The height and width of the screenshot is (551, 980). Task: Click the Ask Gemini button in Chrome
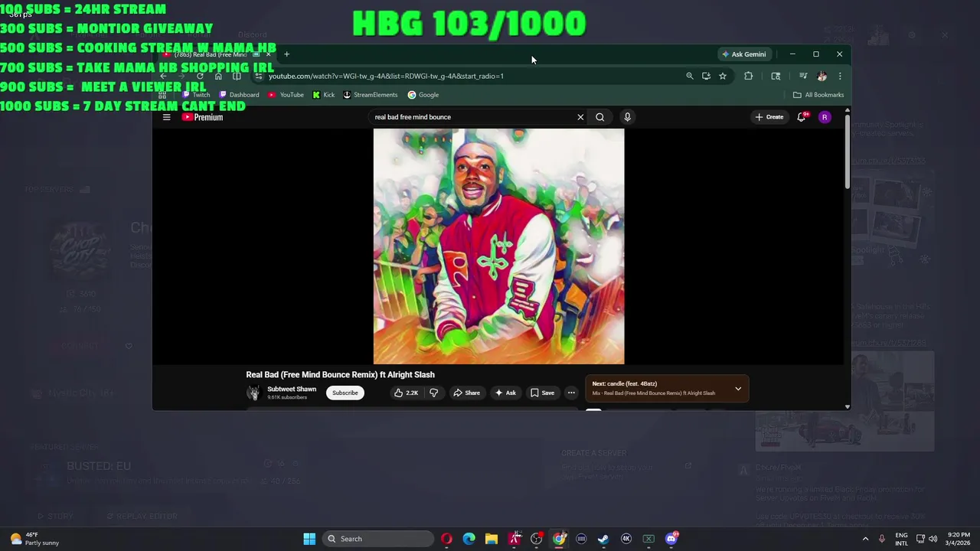click(743, 54)
